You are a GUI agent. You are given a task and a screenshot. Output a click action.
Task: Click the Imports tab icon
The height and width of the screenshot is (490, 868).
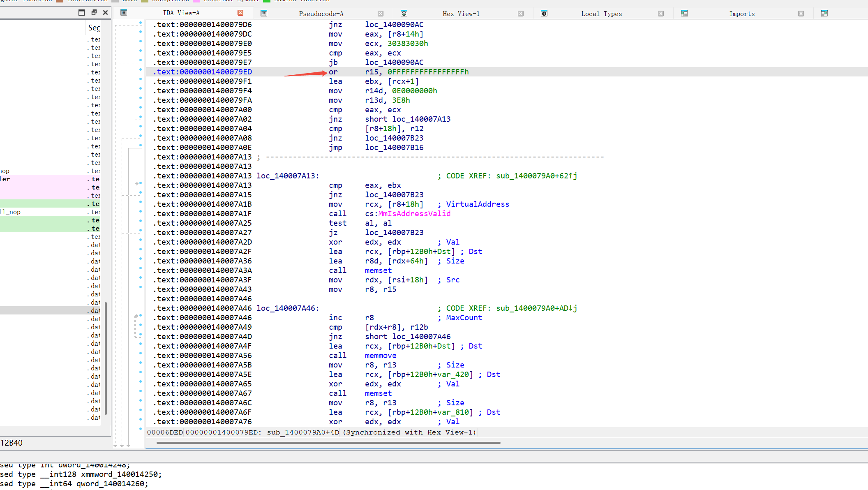pyautogui.click(x=684, y=14)
